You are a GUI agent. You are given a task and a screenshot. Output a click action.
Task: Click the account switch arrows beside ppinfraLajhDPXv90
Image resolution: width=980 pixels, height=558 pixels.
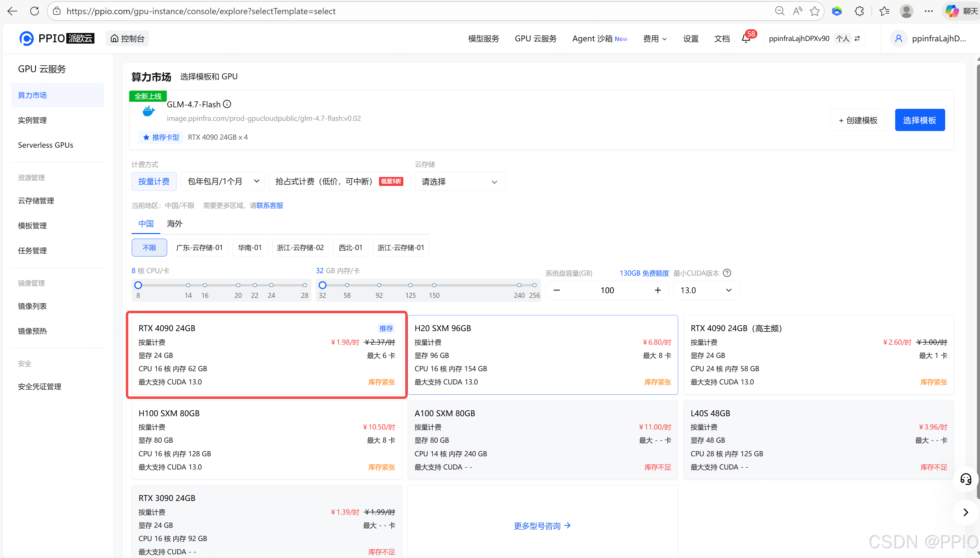click(857, 38)
